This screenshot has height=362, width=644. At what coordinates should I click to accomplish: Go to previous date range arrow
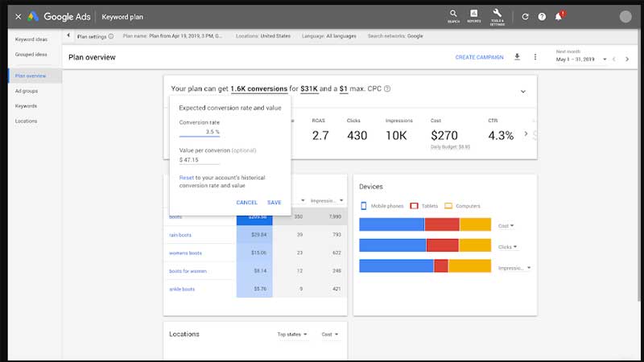click(614, 59)
